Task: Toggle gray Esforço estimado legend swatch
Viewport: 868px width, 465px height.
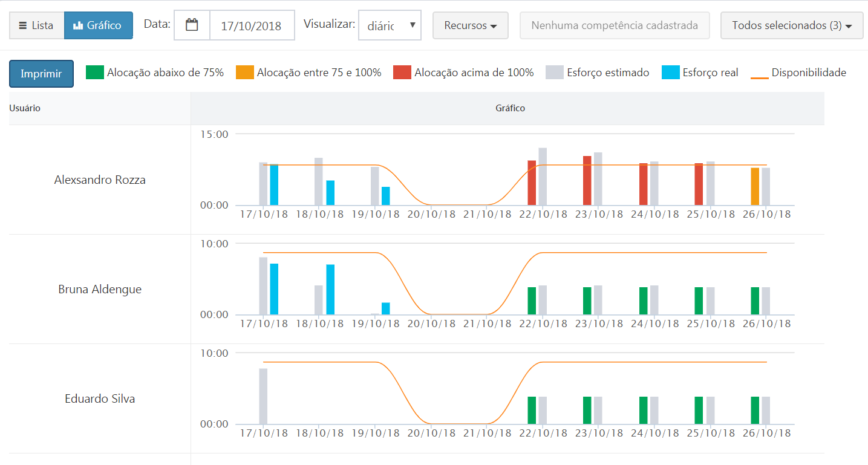Action: coord(555,73)
